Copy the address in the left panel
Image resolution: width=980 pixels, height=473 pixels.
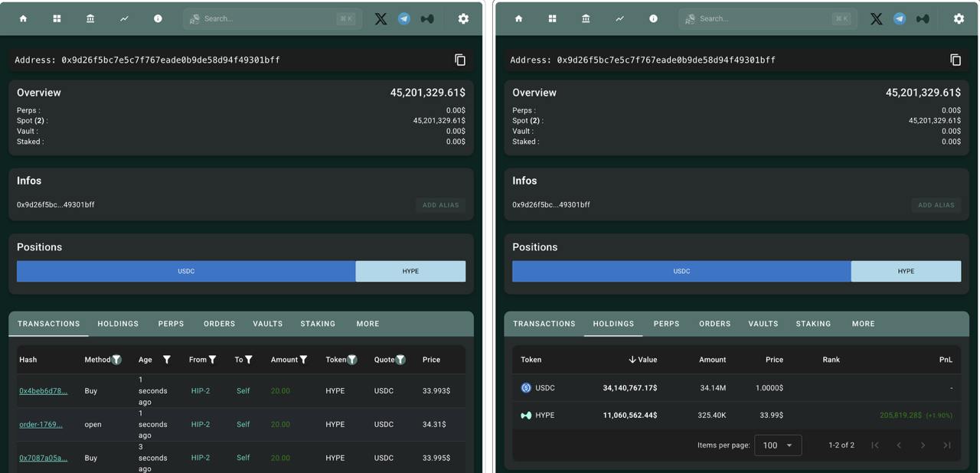coord(460,60)
